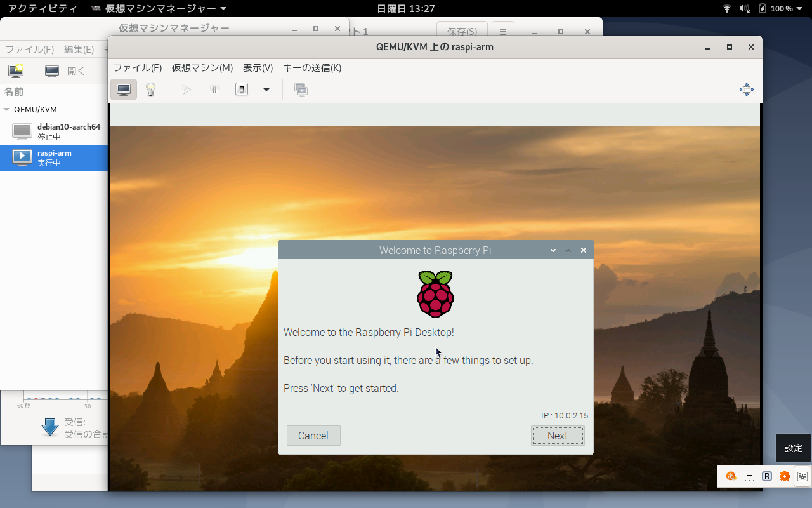The width and height of the screenshot is (812, 508).
Task: Click the 日曜日 13:27 clock
Action: point(406,8)
